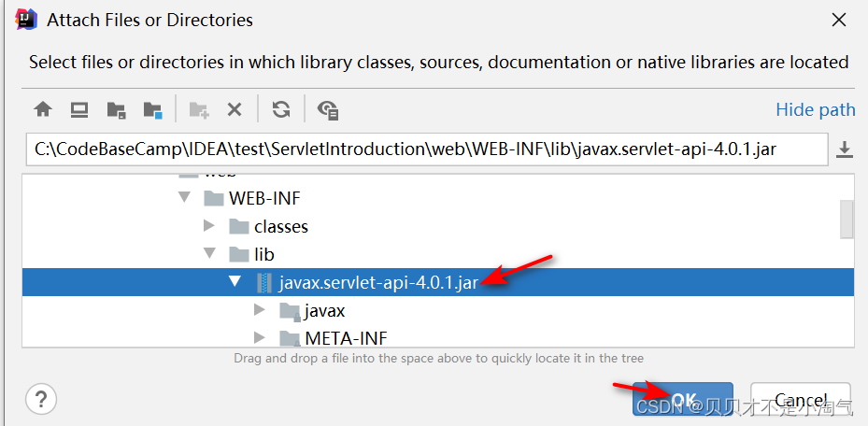Click the Hide path link
This screenshot has height=426, width=868.
tap(815, 110)
